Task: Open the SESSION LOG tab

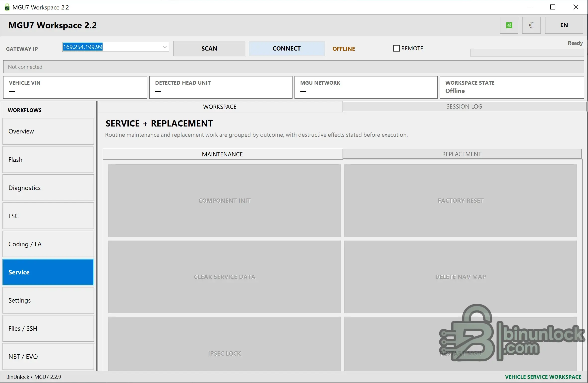Action: pyautogui.click(x=464, y=107)
